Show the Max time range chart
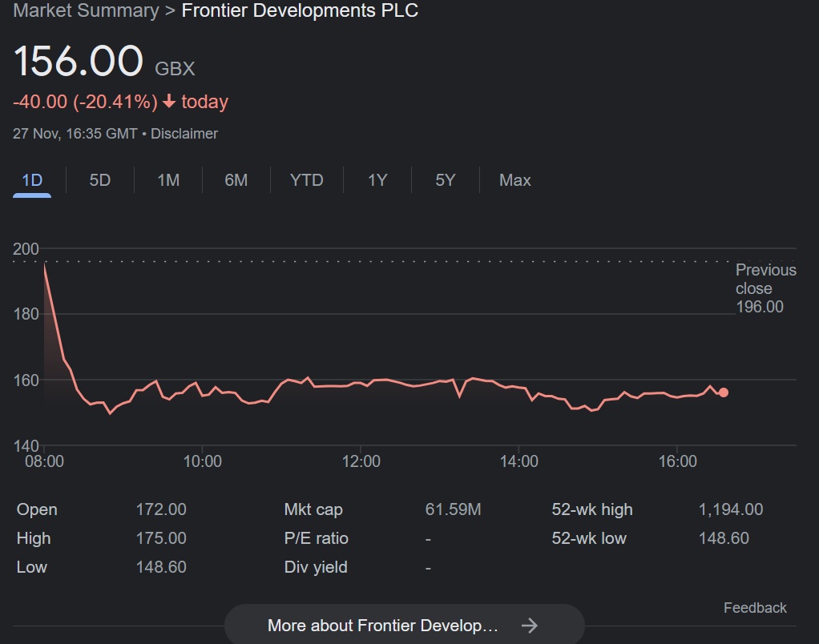819x644 pixels. [x=515, y=180]
